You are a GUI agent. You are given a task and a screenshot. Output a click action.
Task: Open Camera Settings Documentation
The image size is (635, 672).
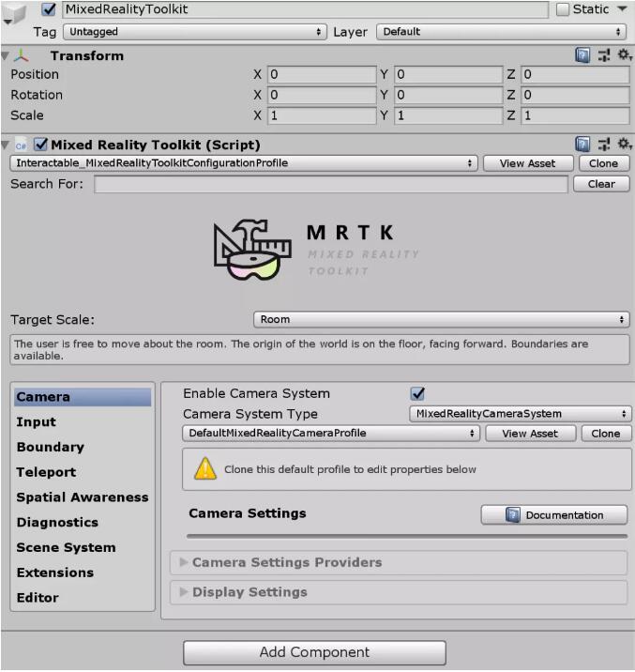(x=554, y=514)
